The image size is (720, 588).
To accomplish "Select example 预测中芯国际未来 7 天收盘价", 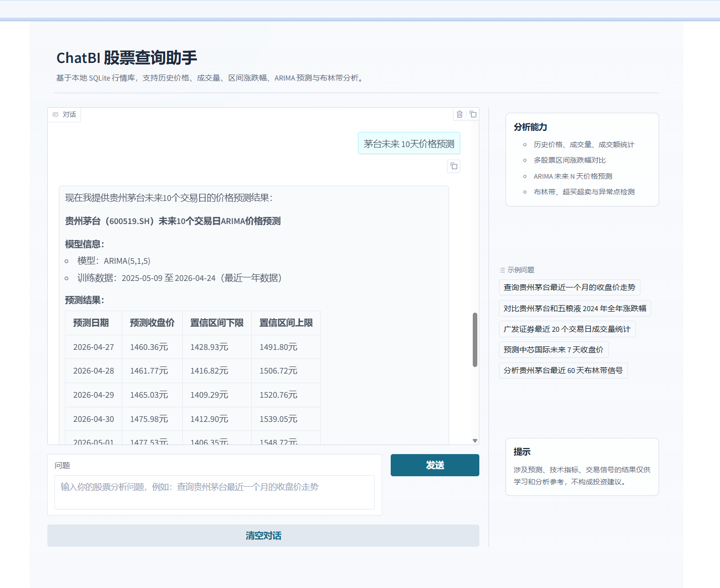I will (x=553, y=349).
